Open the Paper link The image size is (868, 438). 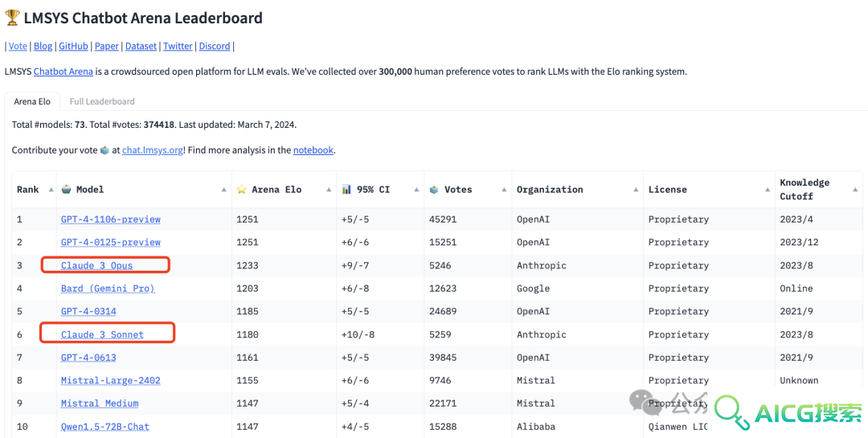[107, 46]
